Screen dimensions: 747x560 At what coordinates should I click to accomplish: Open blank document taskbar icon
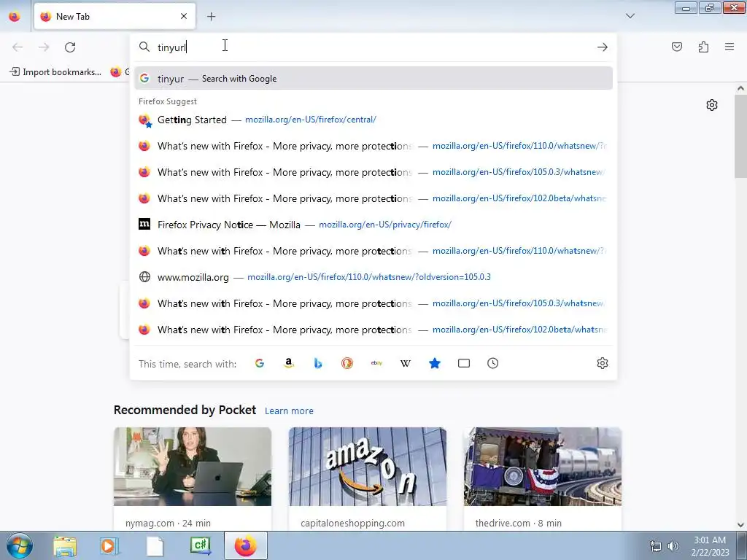point(155,545)
